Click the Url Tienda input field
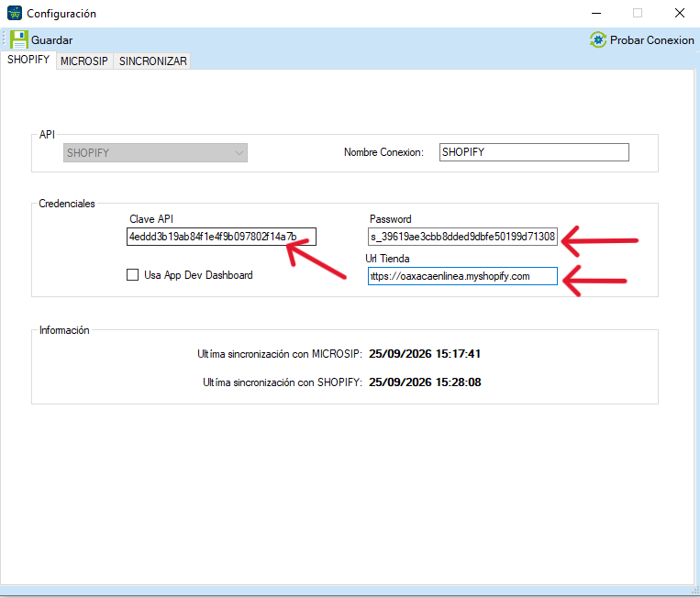The image size is (700, 598). pos(462,276)
